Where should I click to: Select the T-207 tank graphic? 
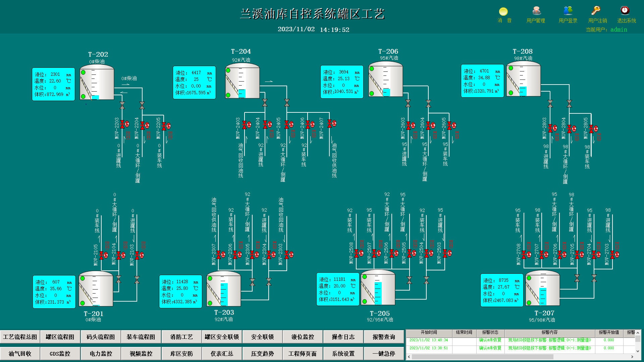543,289
